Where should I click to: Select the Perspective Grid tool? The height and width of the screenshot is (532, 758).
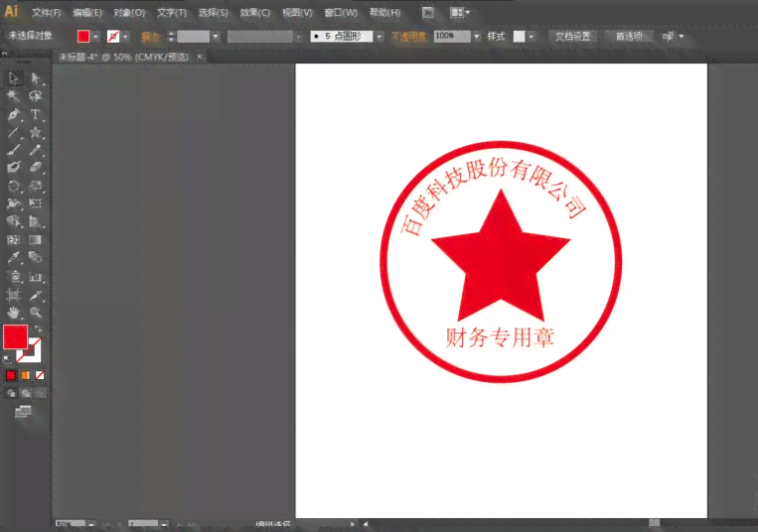[x=36, y=221]
